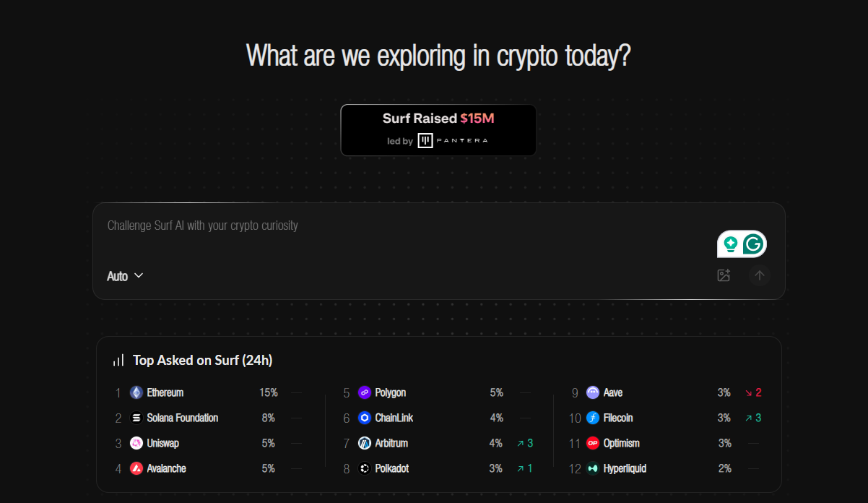The image size is (868, 503).
Task: Select the ChainLink icon
Action: pyautogui.click(x=363, y=418)
